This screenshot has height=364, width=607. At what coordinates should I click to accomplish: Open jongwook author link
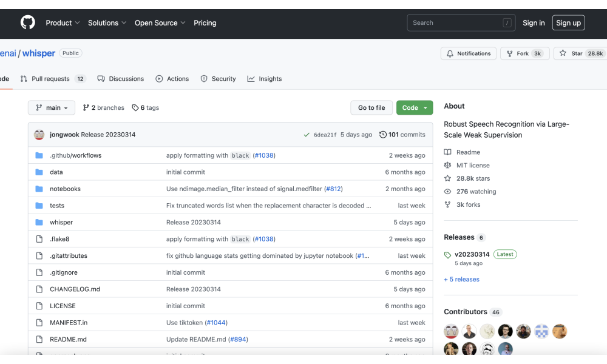pyautogui.click(x=64, y=135)
